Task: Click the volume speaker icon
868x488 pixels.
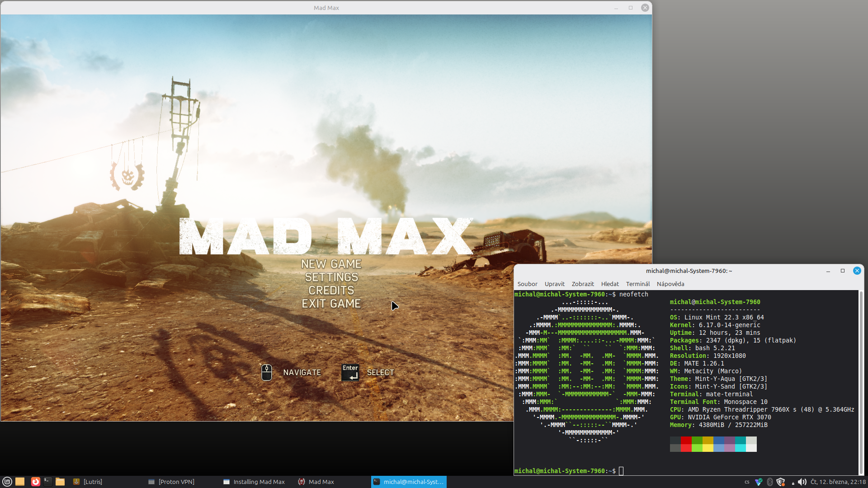Action: [x=802, y=482]
